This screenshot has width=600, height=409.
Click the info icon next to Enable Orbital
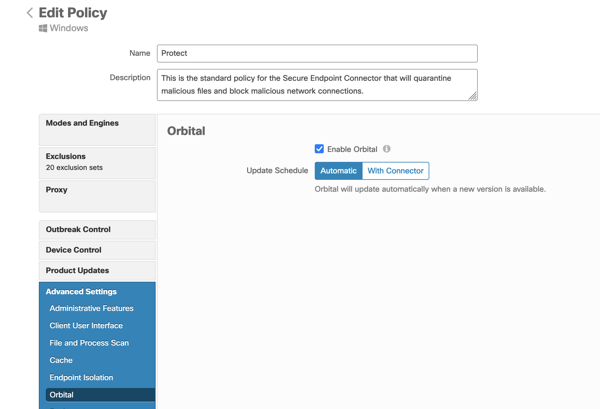(387, 149)
